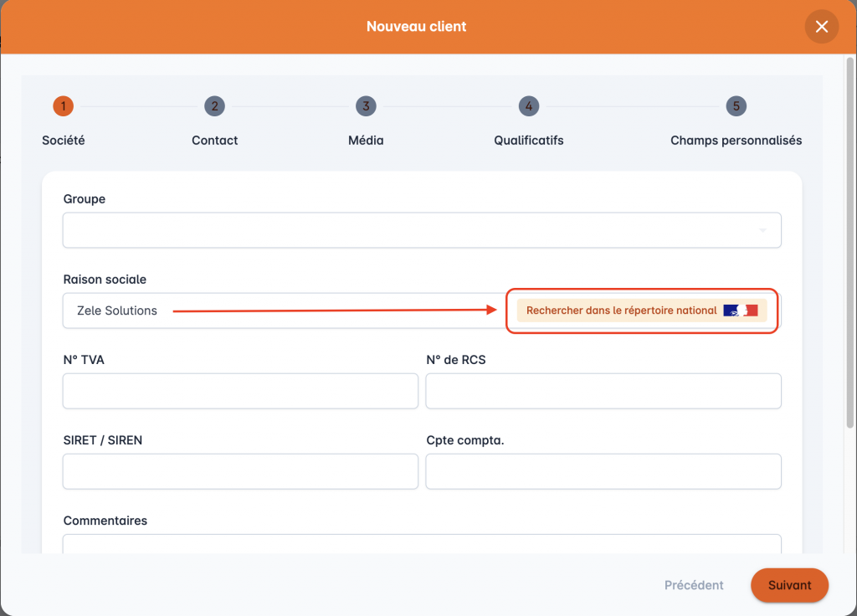This screenshot has height=616, width=857.
Task: Open the Média step label
Action: click(x=366, y=141)
